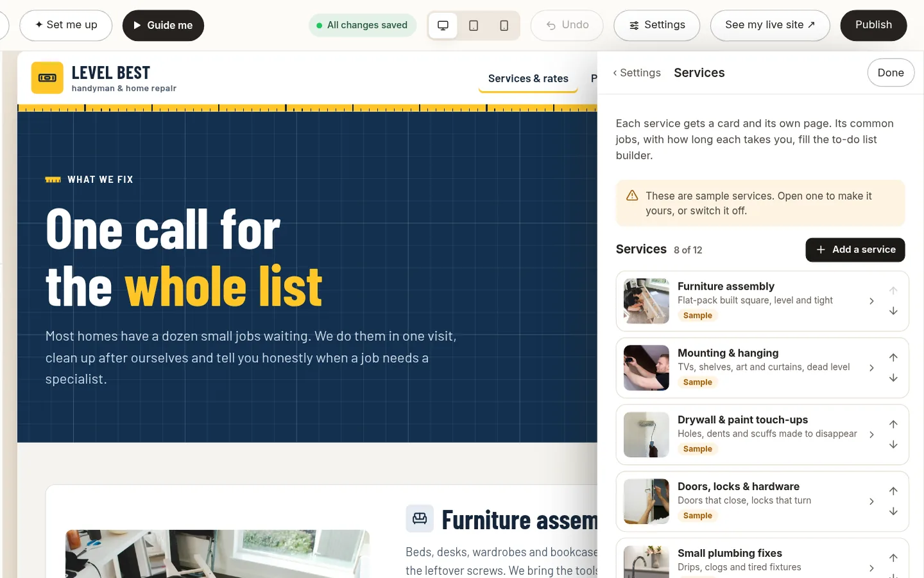The height and width of the screenshot is (578, 924).
Task: Click the "8 of 12" services count
Action: click(x=688, y=250)
